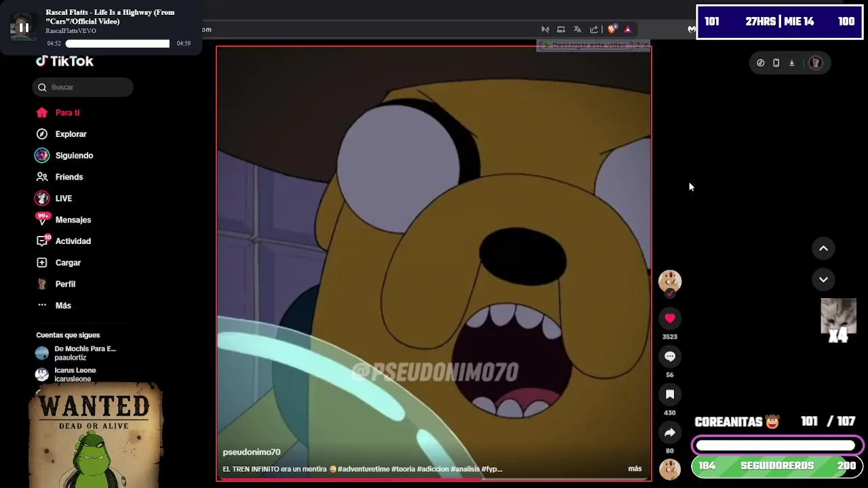Click the COREANITAS white goal bar
Image resolution: width=868 pixels, height=488 pixels.
point(777,445)
